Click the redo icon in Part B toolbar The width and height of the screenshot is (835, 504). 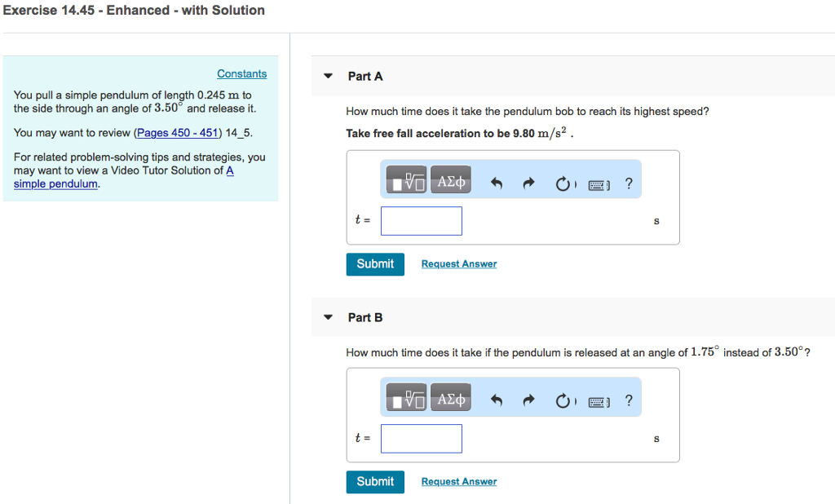click(x=528, y=400)
